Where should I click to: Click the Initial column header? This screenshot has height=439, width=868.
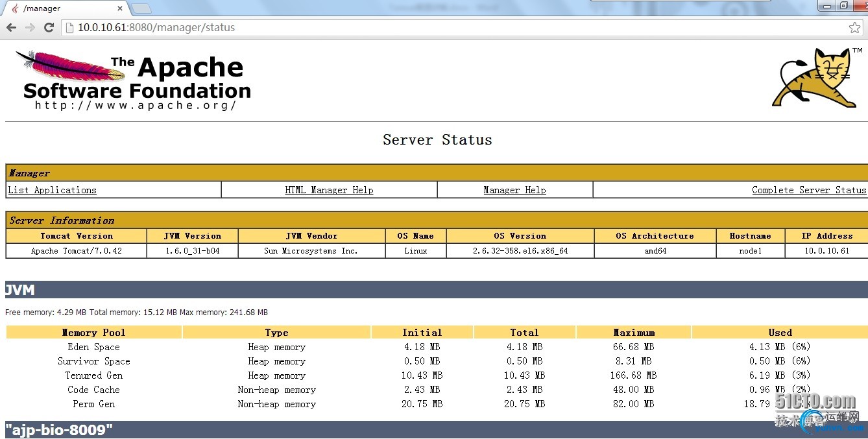[x=422, y=333]
